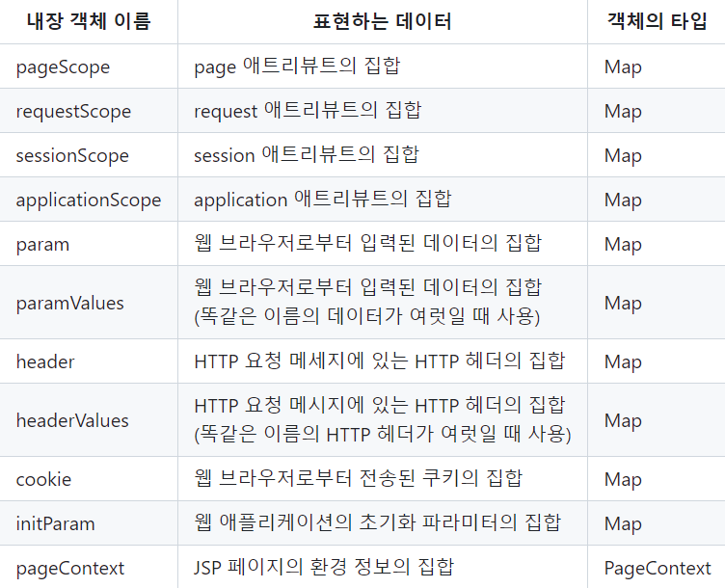Screen dimensions: 725x588
Task: Click 'JSP 페이지의 환경 정보의 집합'
Action: coord(324,567)
